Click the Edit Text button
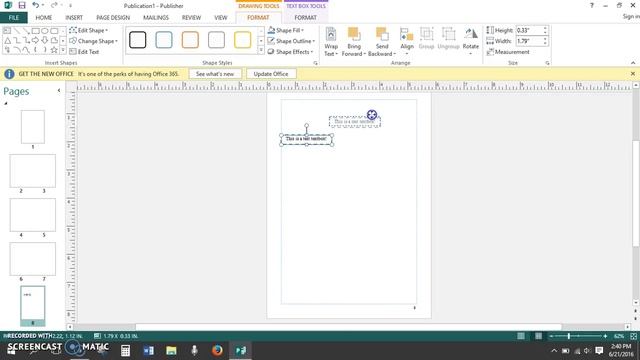Viewport: 640px width, 360px height. [x=84, y=51]
